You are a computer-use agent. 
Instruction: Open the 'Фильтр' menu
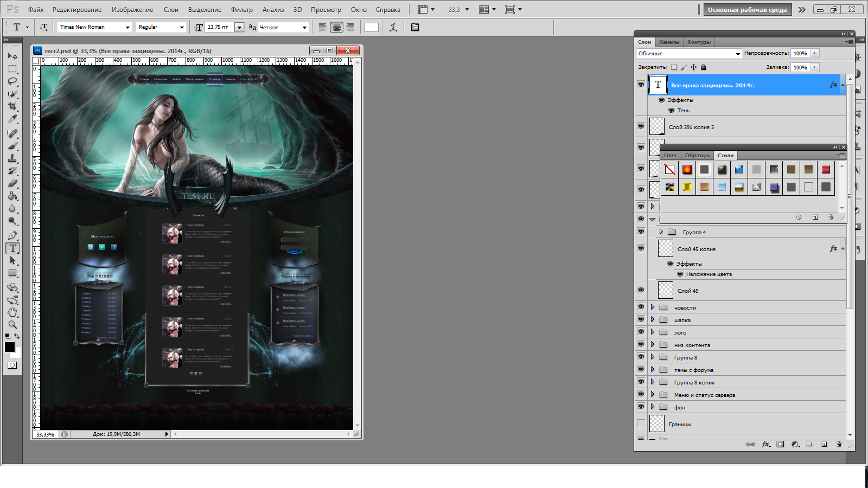(242, 10)
